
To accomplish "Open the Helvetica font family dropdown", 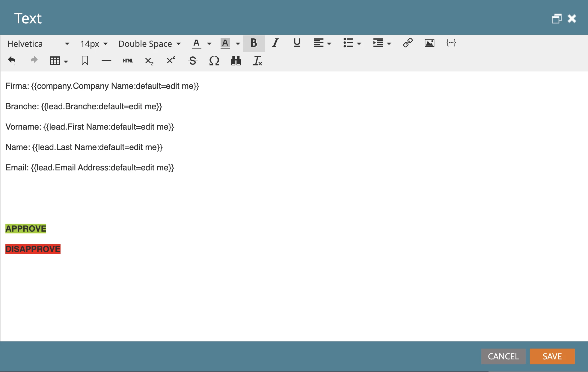I will coord(38,44).
